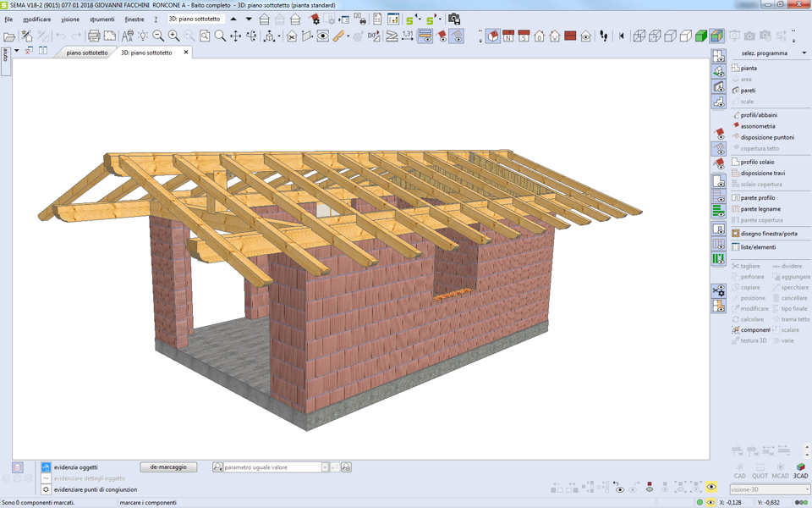812x508 pixels.
Task: Click the open file folder icon
Action: [x=9, y=36]
